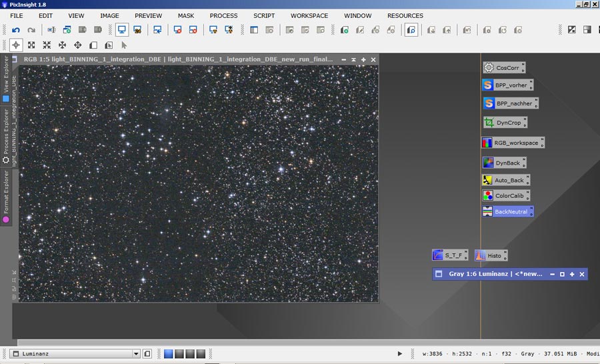Select the third grey workspace button
The height and width of the screenshot is (364, 600).
(x=190, y=353)
